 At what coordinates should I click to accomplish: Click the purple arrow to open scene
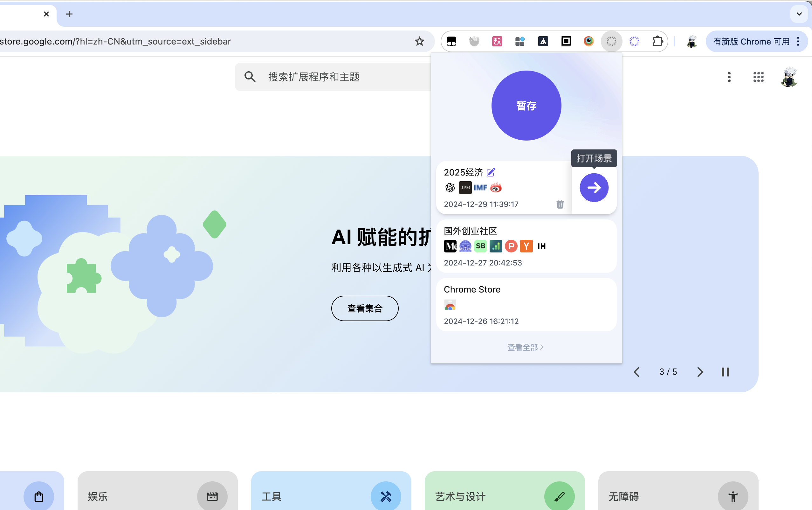[594, 188]
